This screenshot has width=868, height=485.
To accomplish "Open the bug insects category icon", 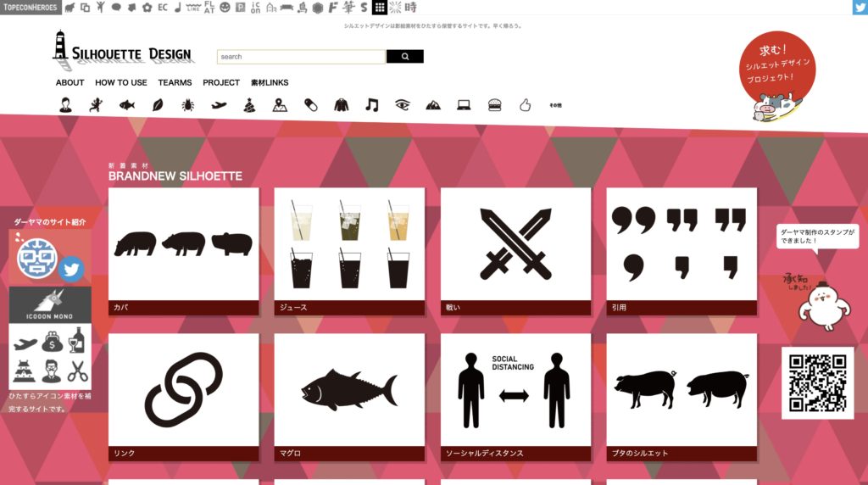I will (x=188, y=104).
